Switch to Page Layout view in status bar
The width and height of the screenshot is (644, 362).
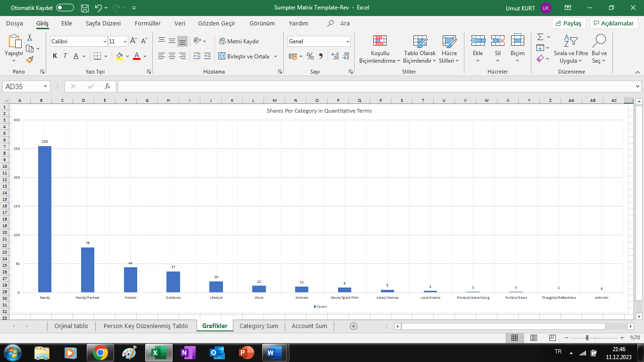[x=534, y=337]
